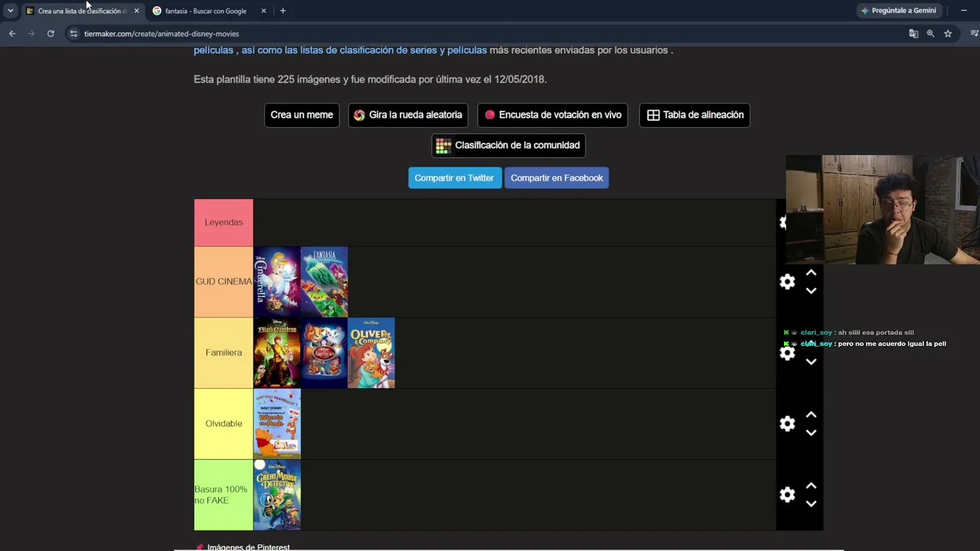This screenshot has height=551, width=980.
Task: Close the 'fantasia - Buscar con Google' tab
Action: (x=263, y=11)
